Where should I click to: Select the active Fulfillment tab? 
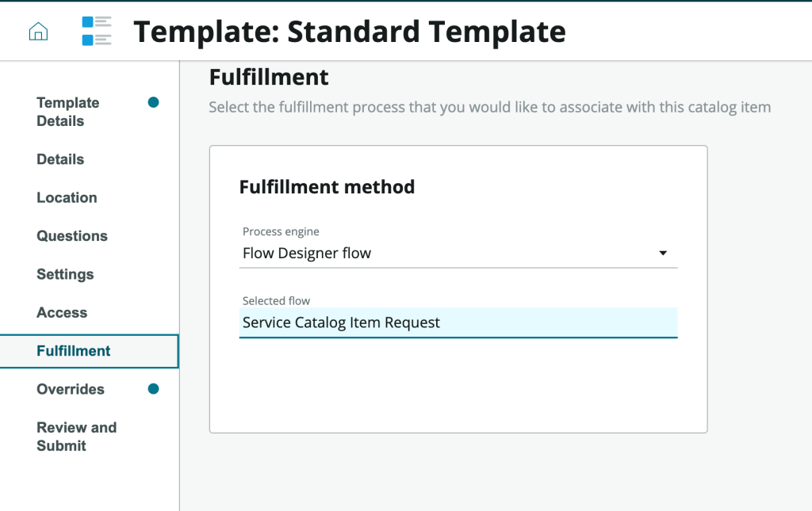coord(74,351)
